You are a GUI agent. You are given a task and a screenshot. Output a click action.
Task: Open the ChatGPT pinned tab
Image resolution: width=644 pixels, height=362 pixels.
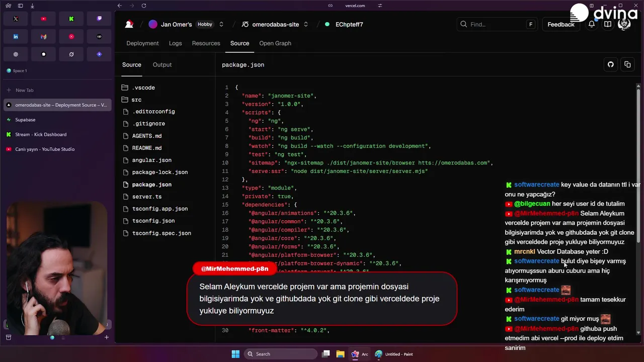(16, 54)
